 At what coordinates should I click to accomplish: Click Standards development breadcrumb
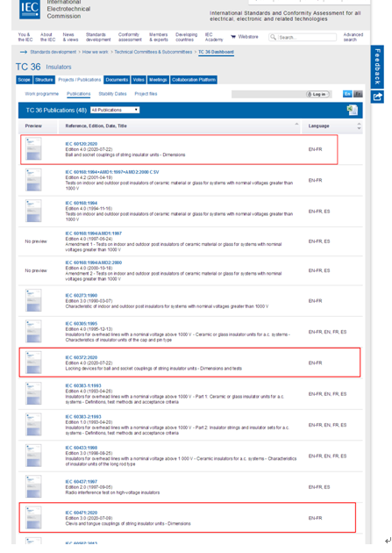click(53, 52)
